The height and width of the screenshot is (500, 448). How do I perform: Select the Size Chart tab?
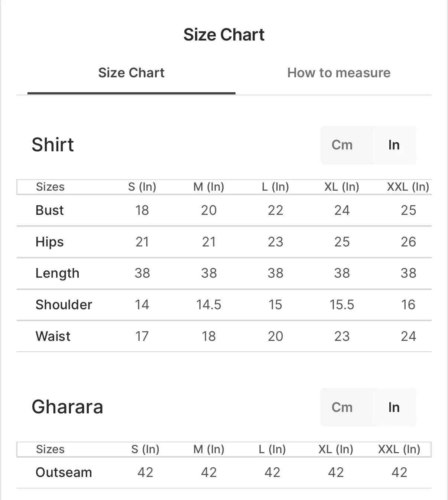[x=131, y=73]
